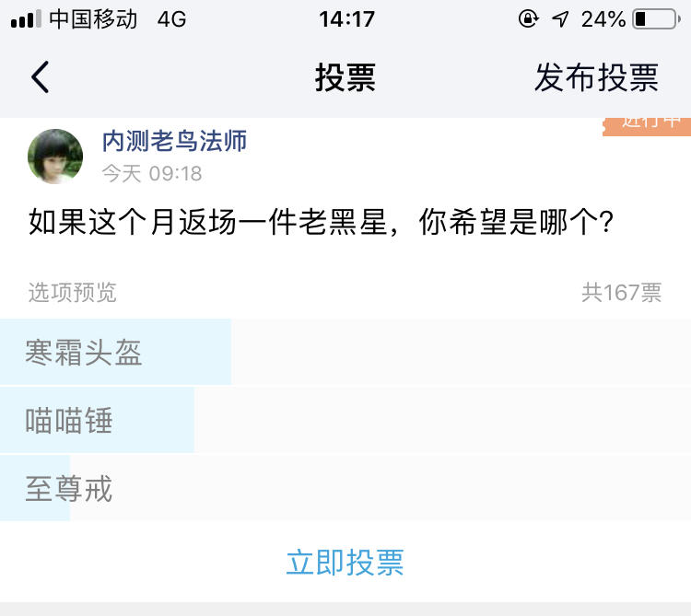
Task: Tap the 14:17 clock in status bar
Action: [346, 19]
